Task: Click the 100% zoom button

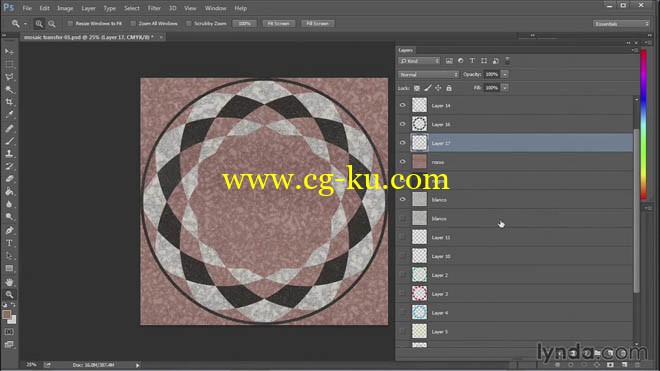Action: click(x=245, y=24)
